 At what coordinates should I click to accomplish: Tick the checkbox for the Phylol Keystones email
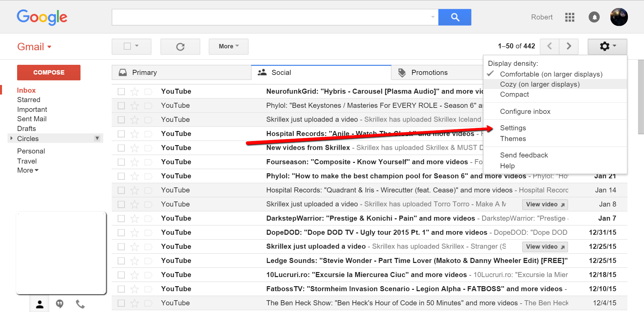(121, 106)
